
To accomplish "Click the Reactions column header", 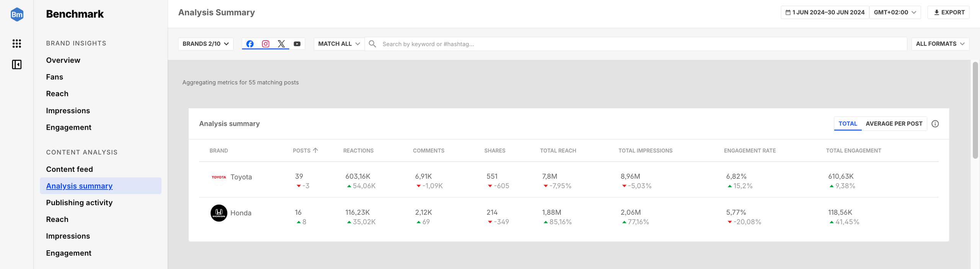I will pos(358,151).
